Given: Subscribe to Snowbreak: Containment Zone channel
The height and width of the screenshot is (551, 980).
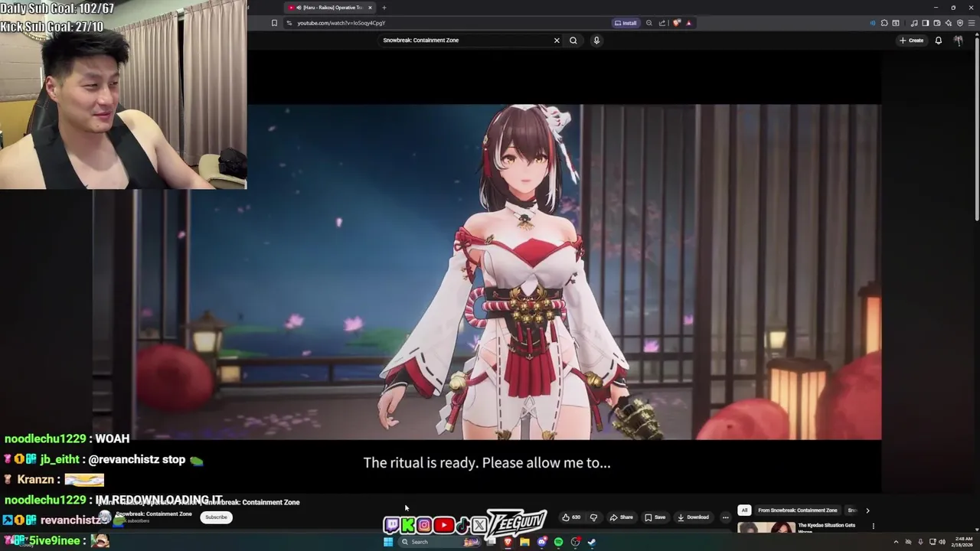Looking at the screenshot, I should pyautogui.click(x=216, y=517).
